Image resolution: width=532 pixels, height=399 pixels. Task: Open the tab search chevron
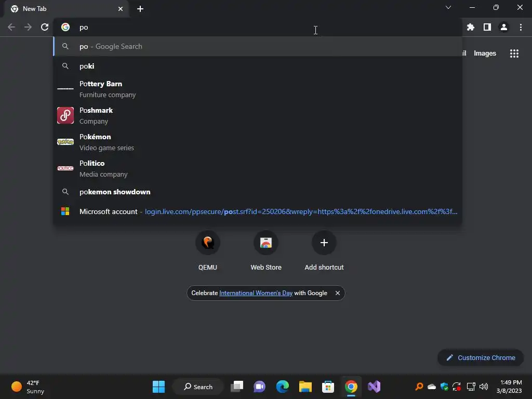448,7
